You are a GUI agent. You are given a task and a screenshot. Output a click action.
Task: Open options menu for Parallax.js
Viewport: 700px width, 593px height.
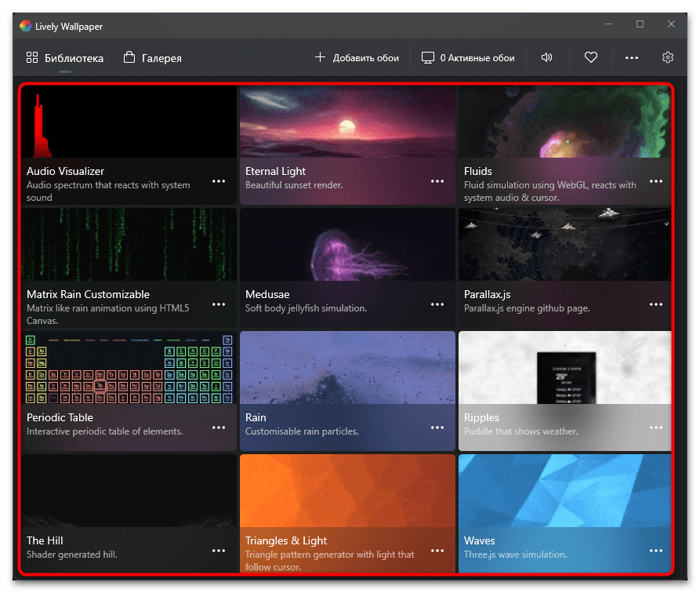656,305
